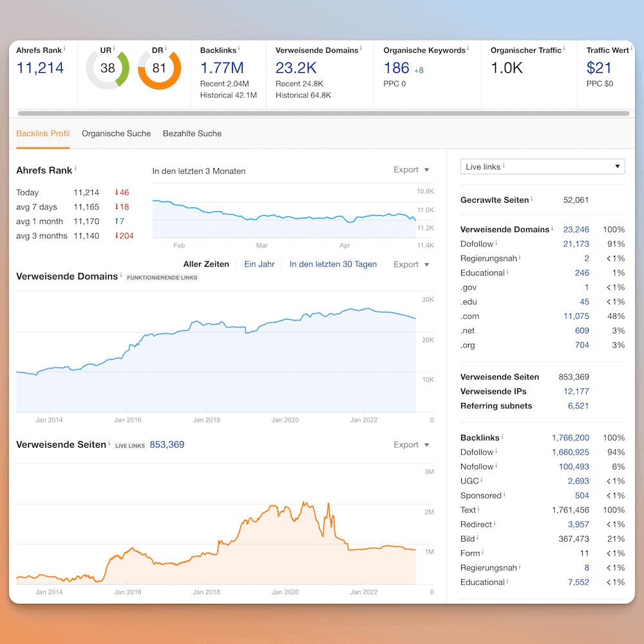Open 100,493 Nofollow backlinks link

point(574,466)
